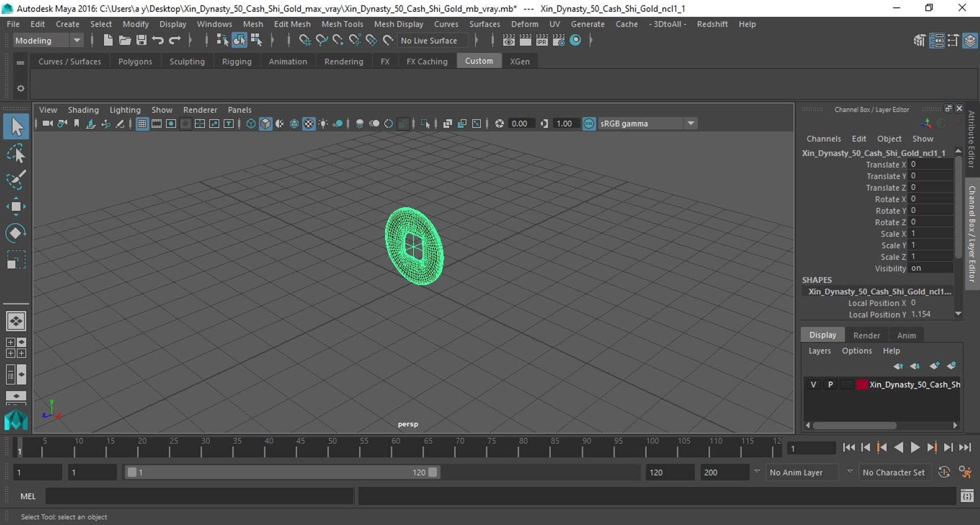Create a new scene file
This screenshot has width=980, height=525.
[108, 40]
